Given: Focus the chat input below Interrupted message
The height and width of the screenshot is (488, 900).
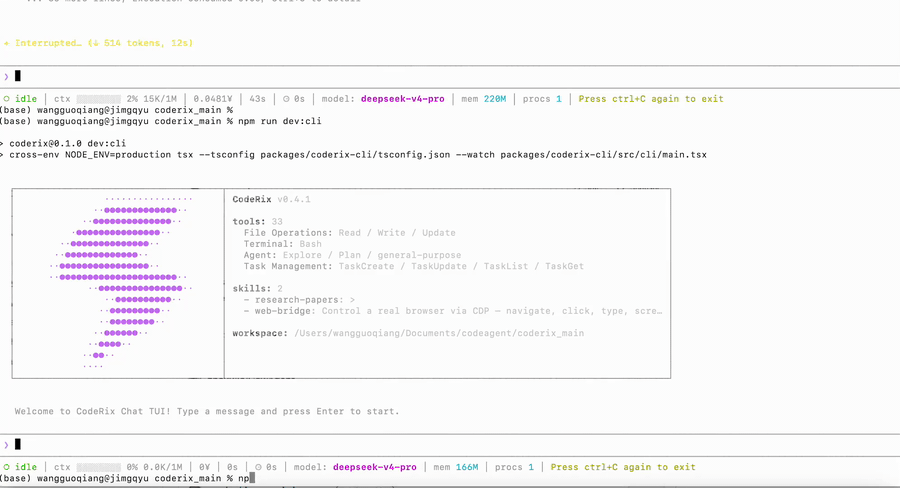Looking at the screenshot, I should (x=450, y=76).
